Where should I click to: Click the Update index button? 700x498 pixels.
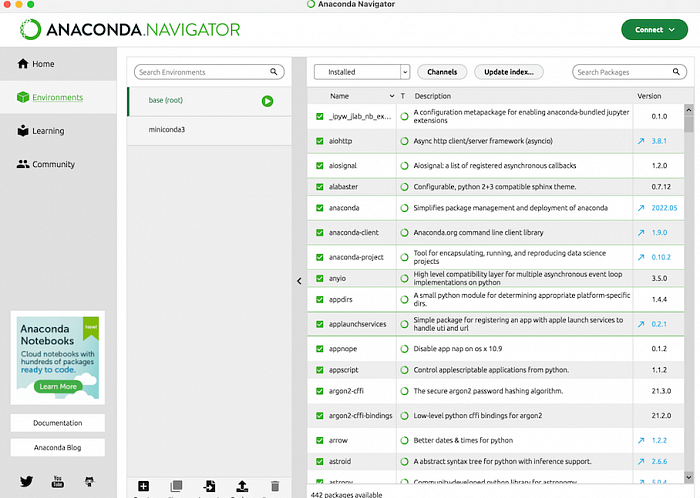509,72
